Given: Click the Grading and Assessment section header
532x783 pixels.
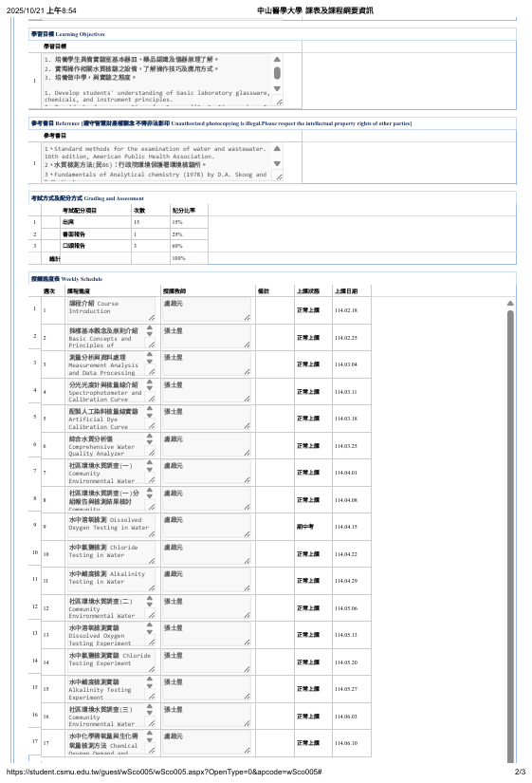Looking at the screenshot, I should click(x=87, y=198).
